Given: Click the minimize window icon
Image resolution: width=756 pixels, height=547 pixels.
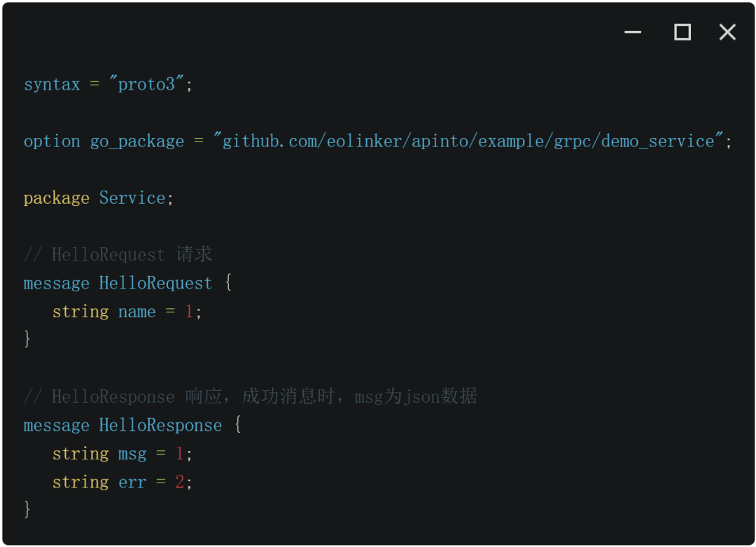Looking at the screenshot, I should (633, 32).
